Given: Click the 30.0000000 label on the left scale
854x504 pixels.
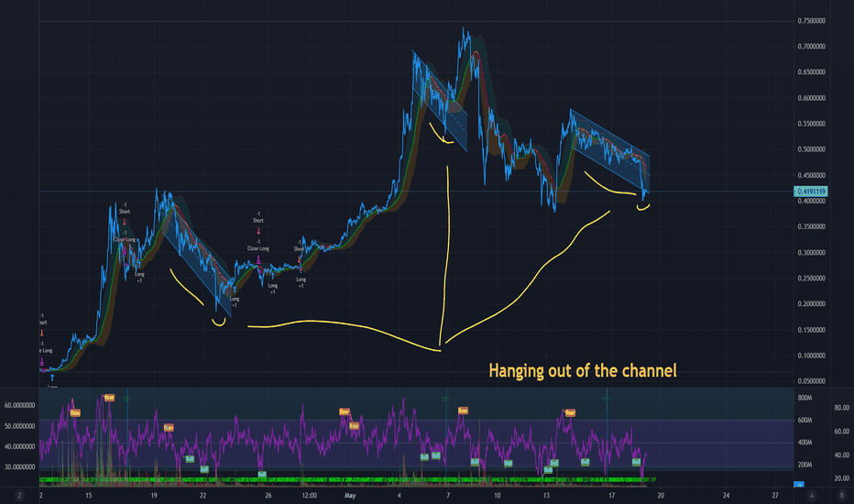Looking at the screenshot, I should pyautogui.click(x=19, y=467).
